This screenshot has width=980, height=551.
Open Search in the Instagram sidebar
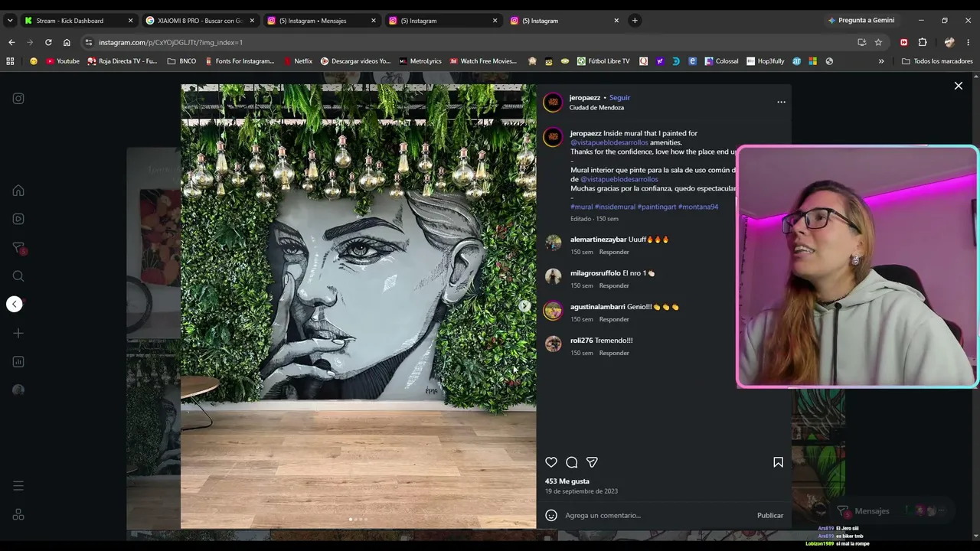(x=18, y=276)
